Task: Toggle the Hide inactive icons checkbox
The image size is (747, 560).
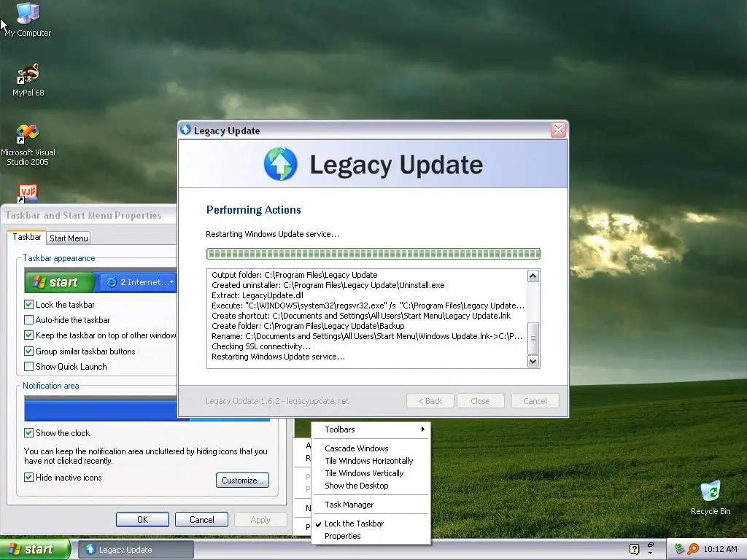Action: [x=28, y=477]
